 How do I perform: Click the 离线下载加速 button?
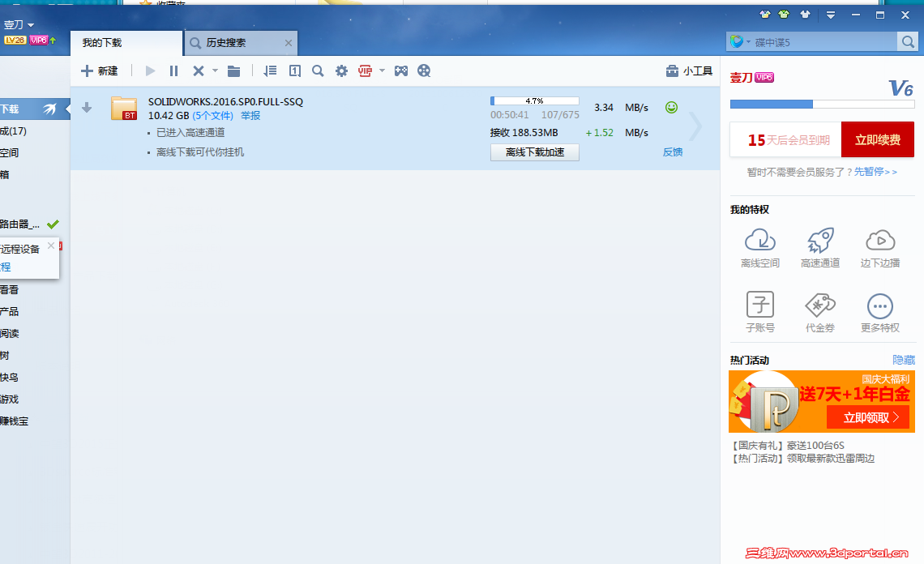534,152
